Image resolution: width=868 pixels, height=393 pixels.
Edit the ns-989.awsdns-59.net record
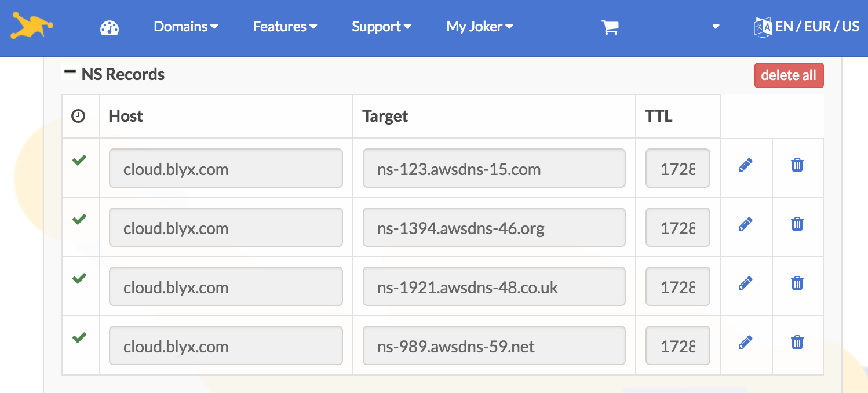coord(746,343)
